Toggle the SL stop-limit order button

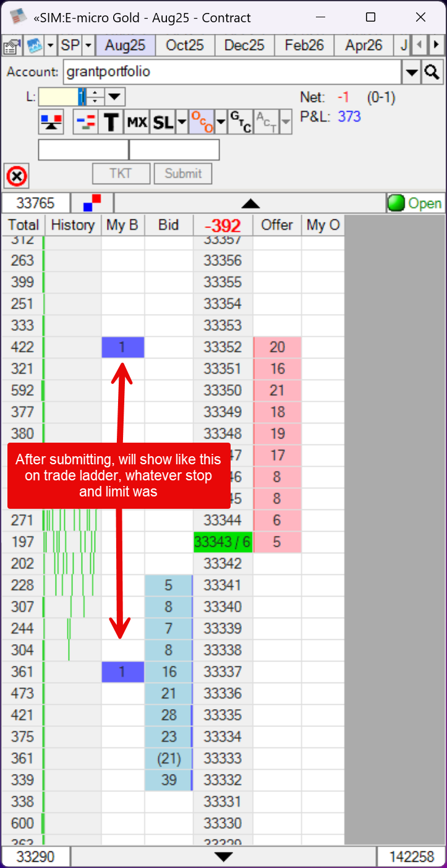tap(163, 122)
